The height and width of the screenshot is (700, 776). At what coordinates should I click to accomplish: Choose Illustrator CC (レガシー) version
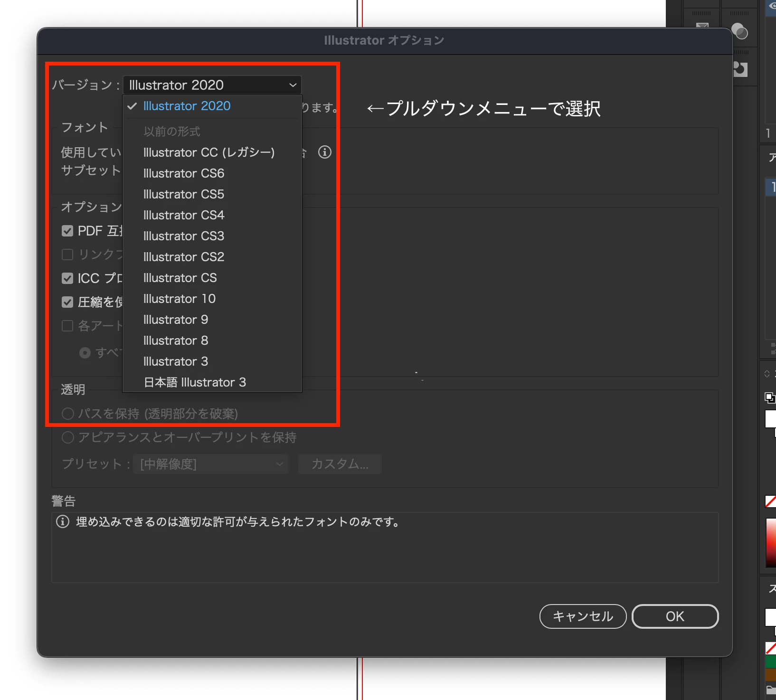point(212,152)
